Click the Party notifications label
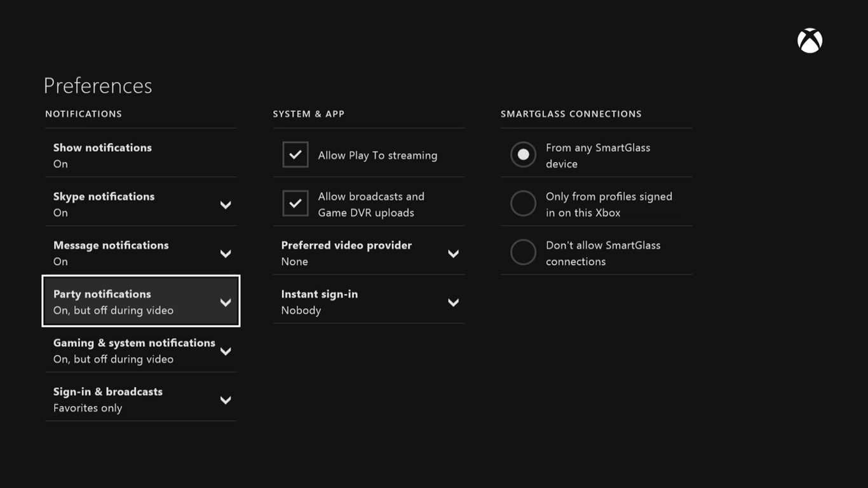The height and width of the screenshot is (488, 868). click(102, 294)
